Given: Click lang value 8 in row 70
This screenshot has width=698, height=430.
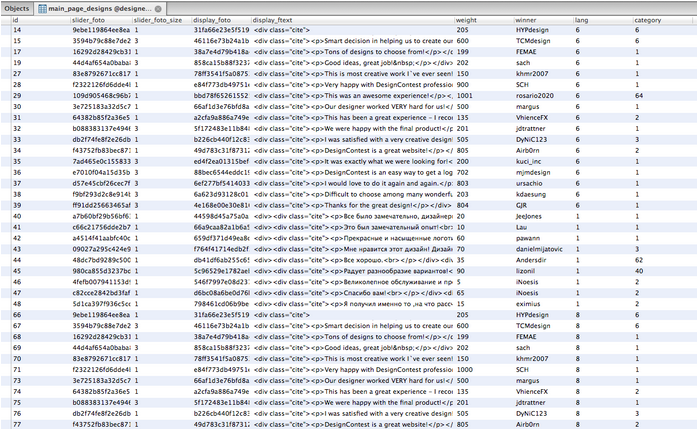Looking at the screenshot, I should [578, 358].
